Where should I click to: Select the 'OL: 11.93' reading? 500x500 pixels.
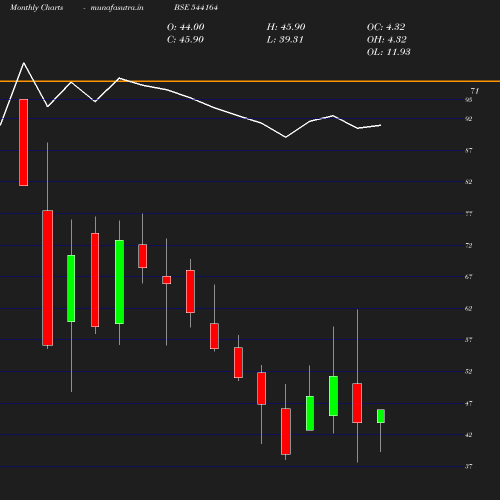[x=389, y=52]
